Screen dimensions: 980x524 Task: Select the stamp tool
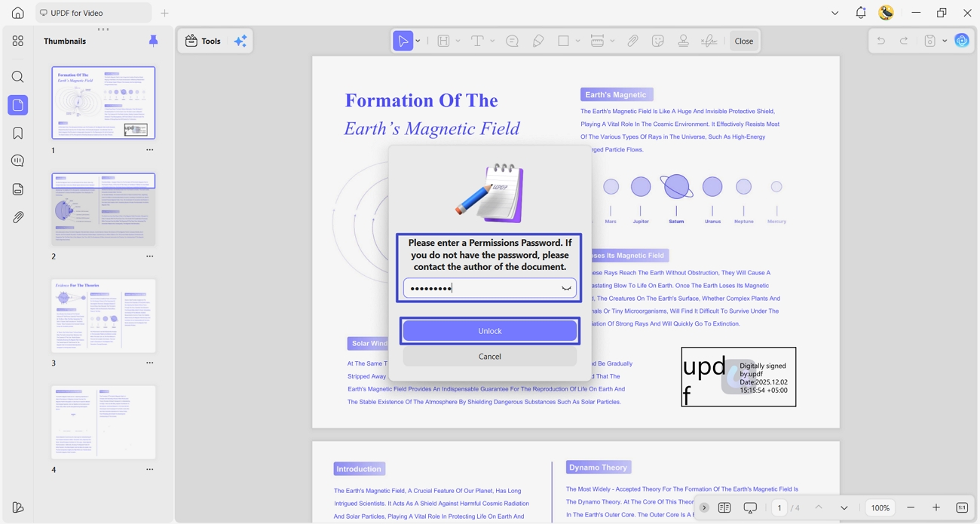683,41
